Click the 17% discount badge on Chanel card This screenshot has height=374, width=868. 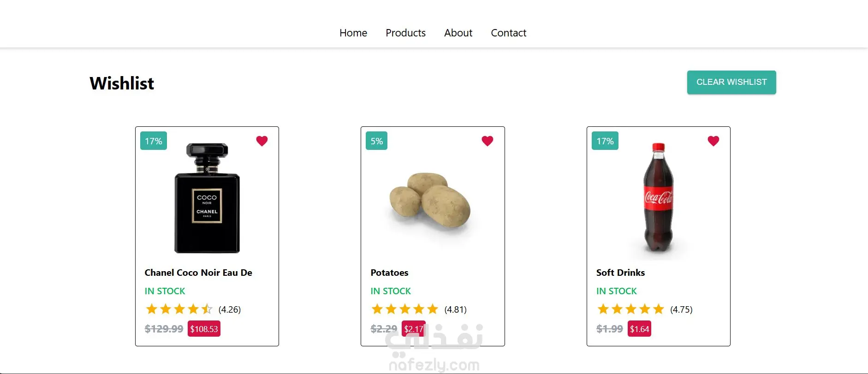point(154,141)
